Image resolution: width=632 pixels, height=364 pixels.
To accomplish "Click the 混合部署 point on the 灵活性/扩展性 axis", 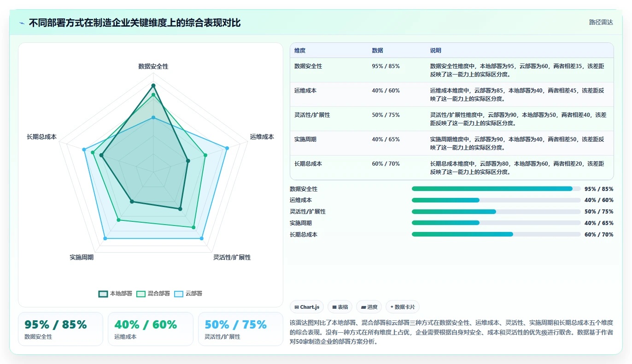I will (193, 227).
